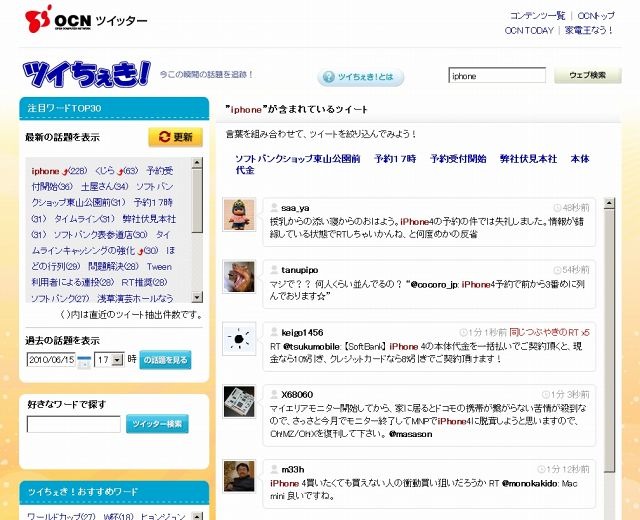Select the RT推奨 trending word
This screenshot has width=640, height=520.
click(x=137, y=282)
